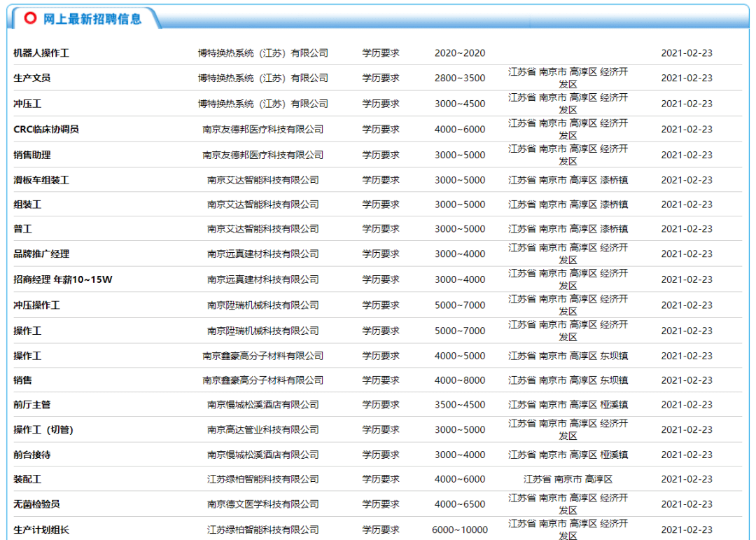The image size is (756, 540).
Task: View the 冲压操作工 job details
Action: [x=36, y=305]
